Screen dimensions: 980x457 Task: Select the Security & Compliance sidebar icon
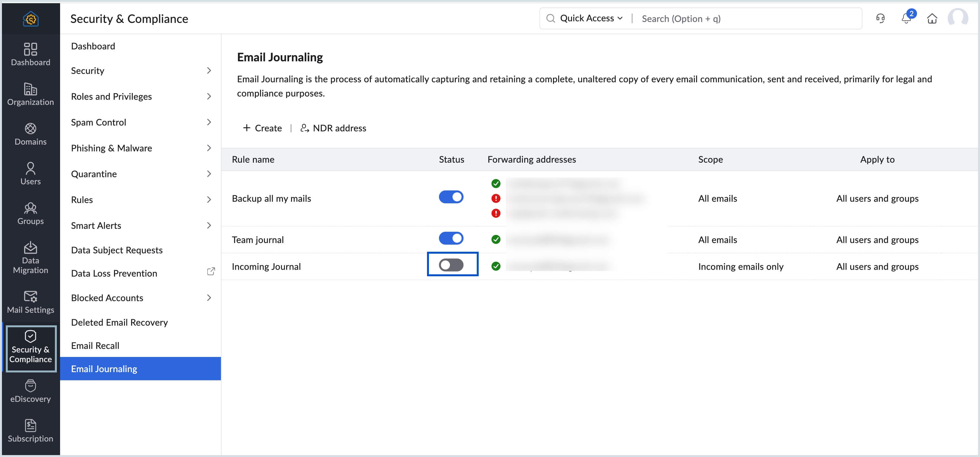(x=31, y=348)
